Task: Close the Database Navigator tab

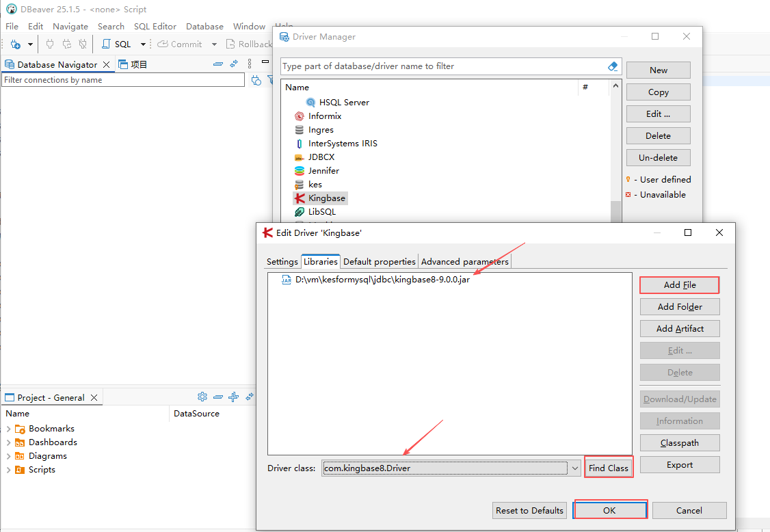Action: pyautogui.click(x=106, y=64)
